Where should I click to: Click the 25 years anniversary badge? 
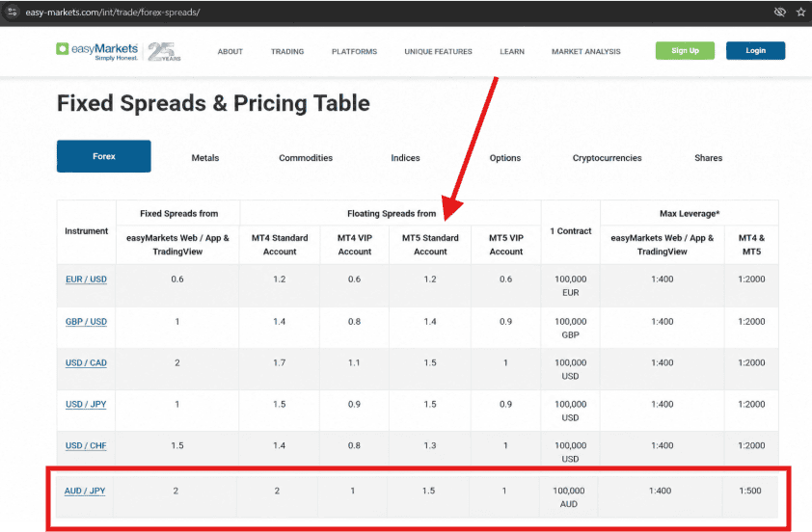[x=164, y=52]
